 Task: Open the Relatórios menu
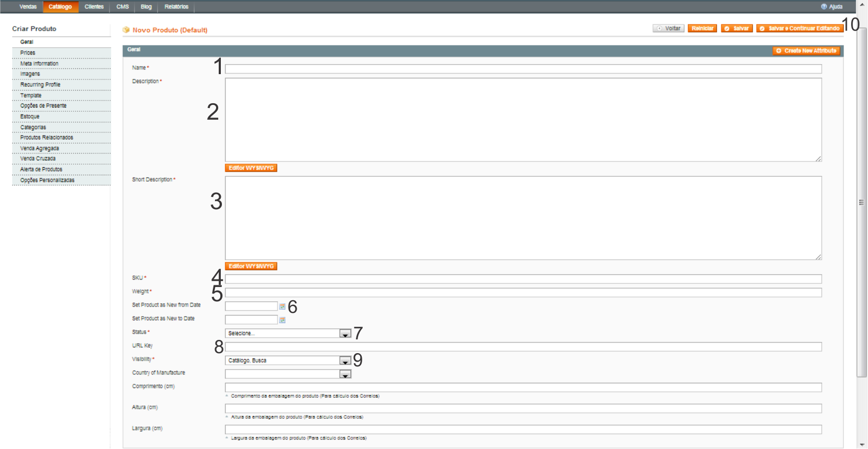click(x=176, y=7)
